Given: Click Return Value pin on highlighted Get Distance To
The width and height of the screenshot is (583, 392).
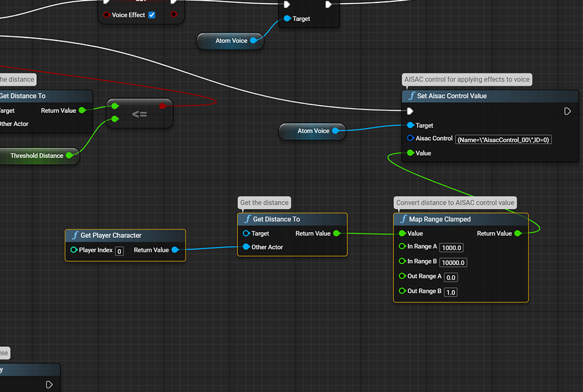Looking at the screenshot, I should click(337, 233).
